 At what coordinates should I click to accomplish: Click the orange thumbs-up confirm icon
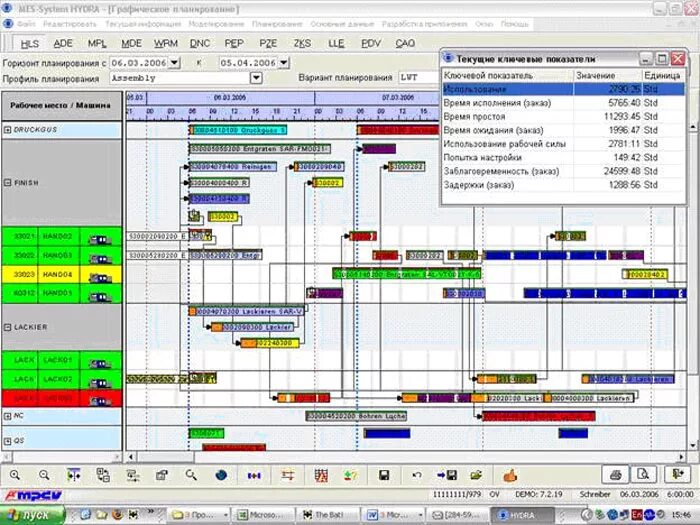(510, 476)
